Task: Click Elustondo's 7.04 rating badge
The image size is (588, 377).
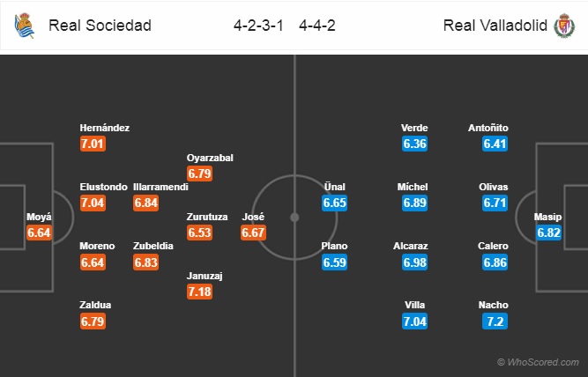Action: [x=93, y=203]
